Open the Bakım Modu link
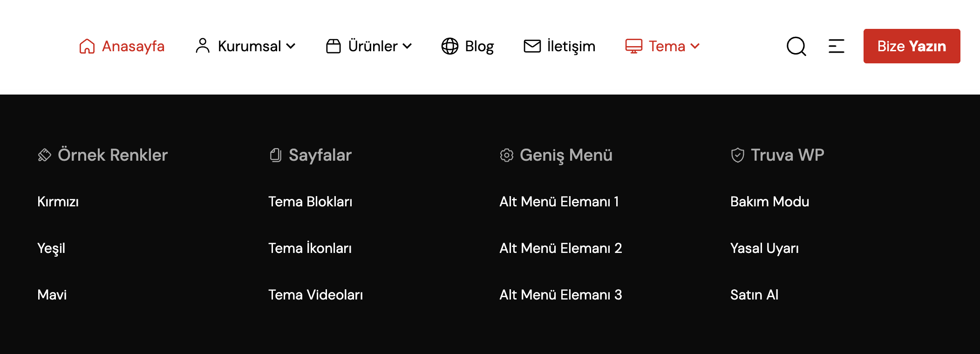 point(769,202)
